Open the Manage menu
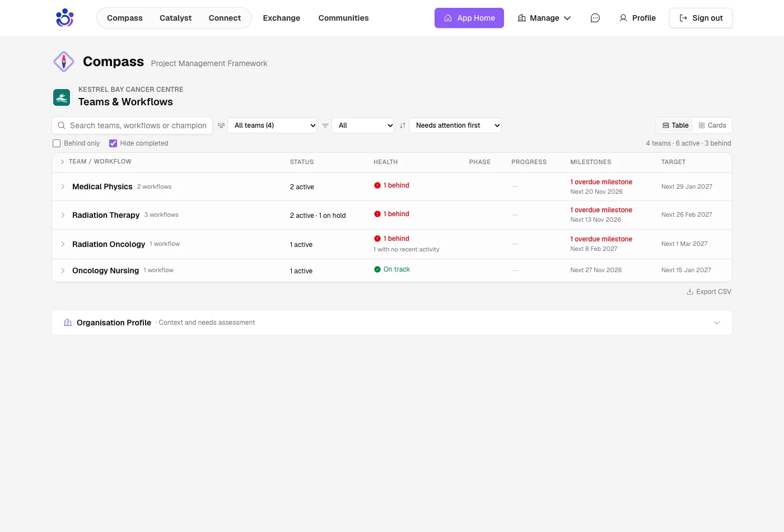 pyautogui.click(x=544, y=18)
